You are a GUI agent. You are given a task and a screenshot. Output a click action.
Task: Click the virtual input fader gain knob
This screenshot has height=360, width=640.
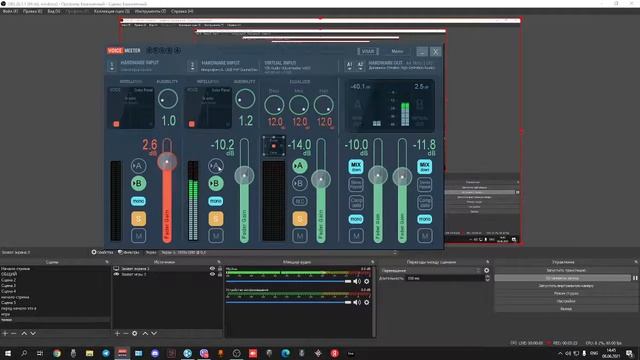click(x=321, y=179)
